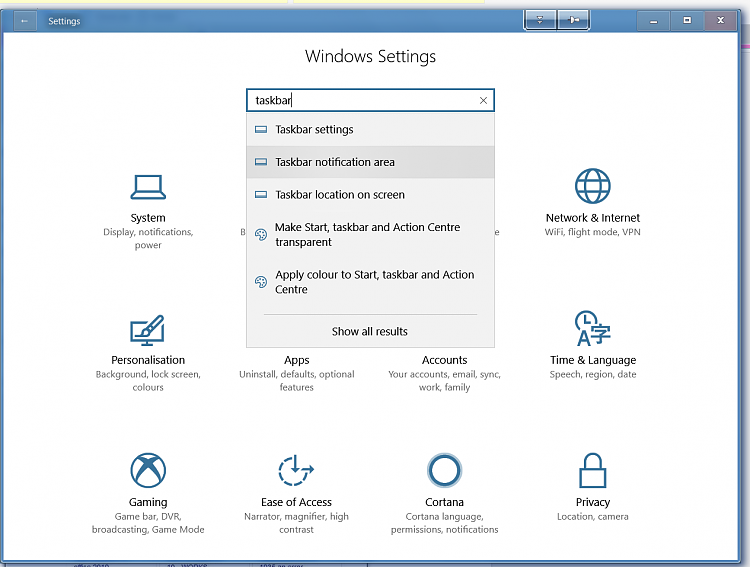
Task: Click 'Game bar, DVR, broadcasting' description
Action: (x=148, y=523)
